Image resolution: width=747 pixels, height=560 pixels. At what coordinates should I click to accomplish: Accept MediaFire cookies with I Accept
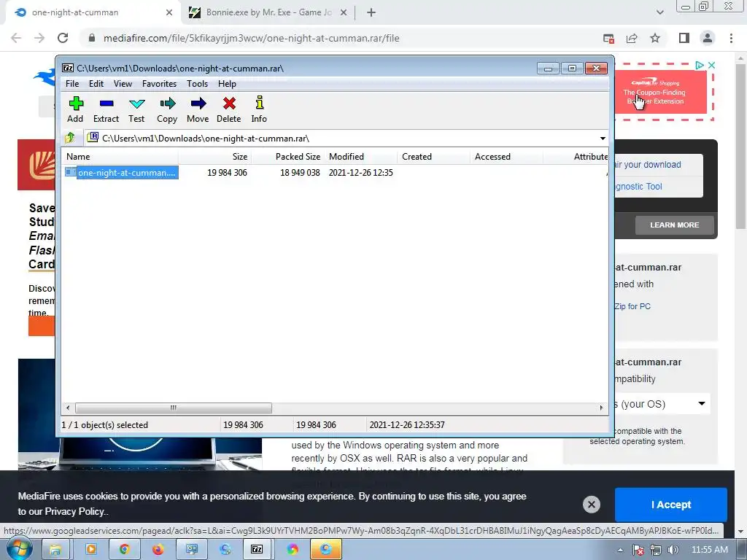(671, 505)
